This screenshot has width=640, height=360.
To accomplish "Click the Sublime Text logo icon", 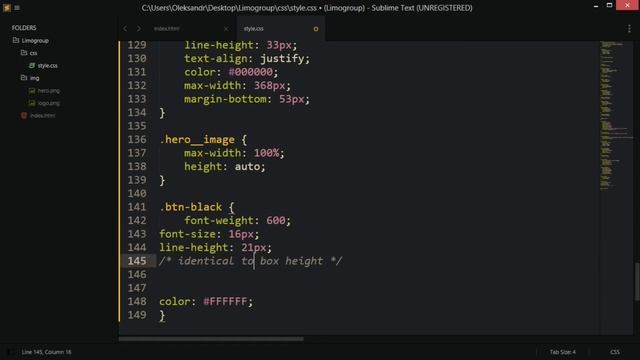I will [7, 7].
